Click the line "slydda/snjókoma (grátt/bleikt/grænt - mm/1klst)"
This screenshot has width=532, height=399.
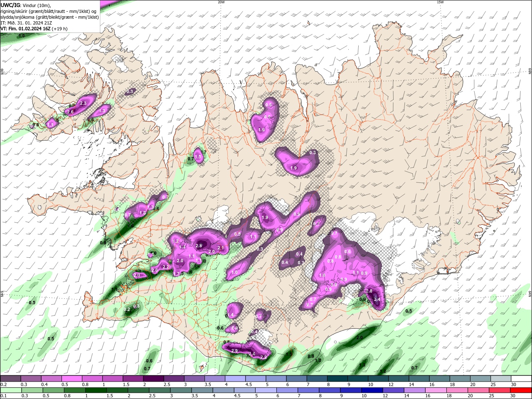coord(49,17)
